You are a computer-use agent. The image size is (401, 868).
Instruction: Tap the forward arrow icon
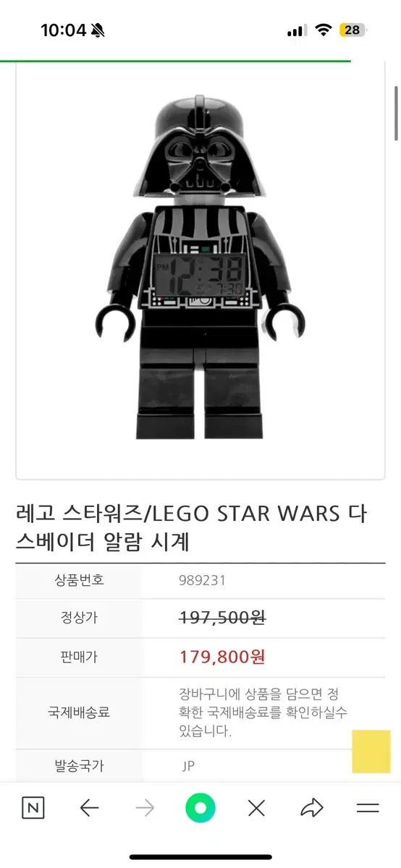[145, 808]
